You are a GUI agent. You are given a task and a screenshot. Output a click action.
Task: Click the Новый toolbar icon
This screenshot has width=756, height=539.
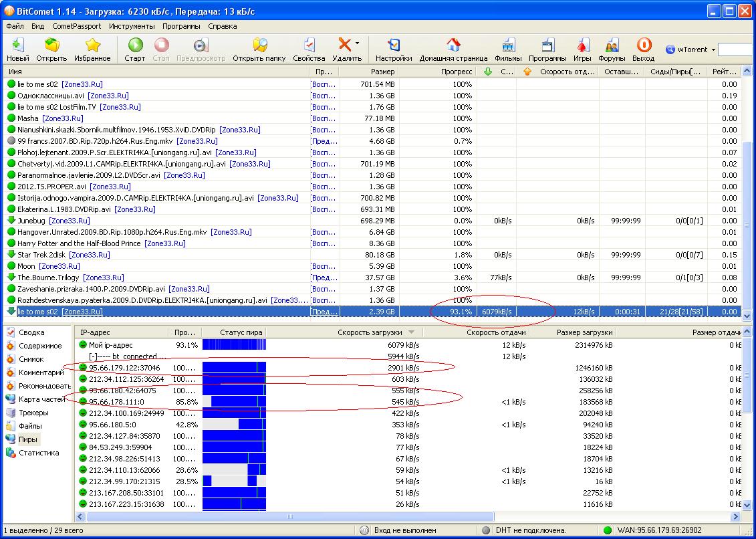[x=17, y=45]
